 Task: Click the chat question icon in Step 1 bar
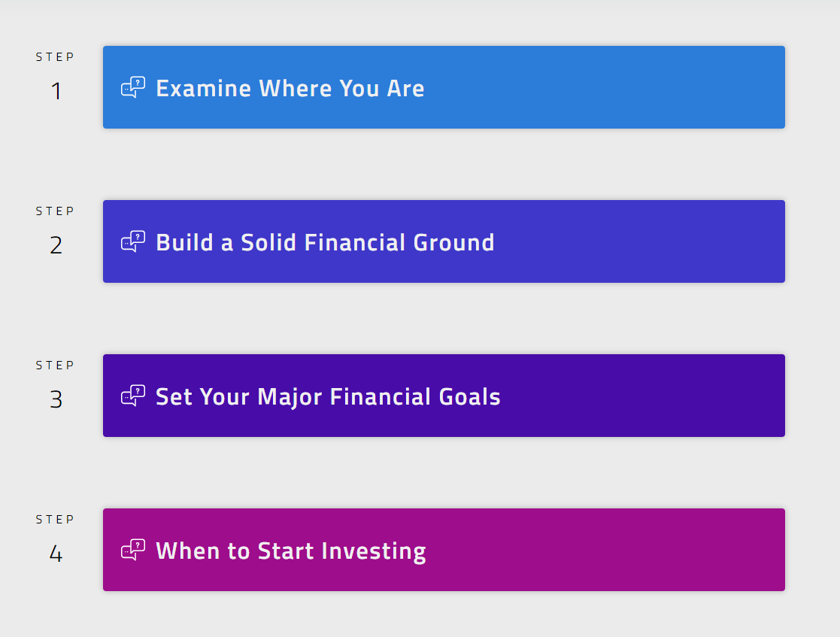(x=133, y=88)
